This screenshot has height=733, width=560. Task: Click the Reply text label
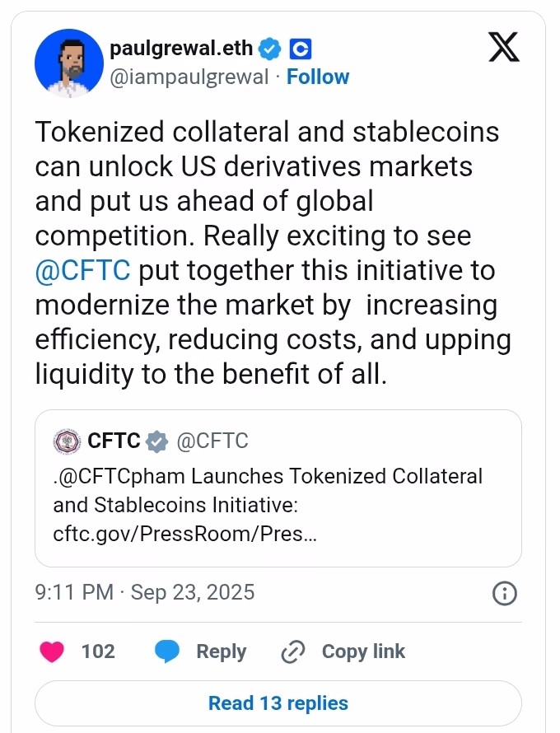221,651
